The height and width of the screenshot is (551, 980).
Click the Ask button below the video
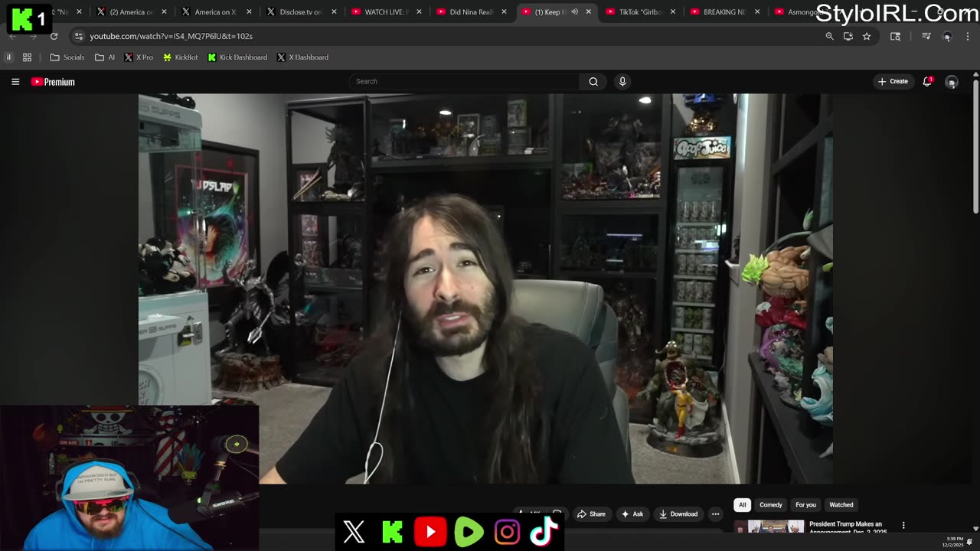pos(632,514)
